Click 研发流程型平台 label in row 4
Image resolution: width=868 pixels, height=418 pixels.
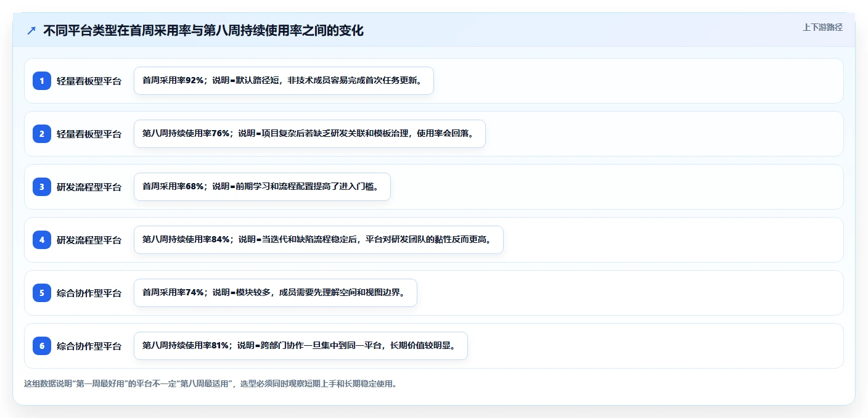(89, 240)
